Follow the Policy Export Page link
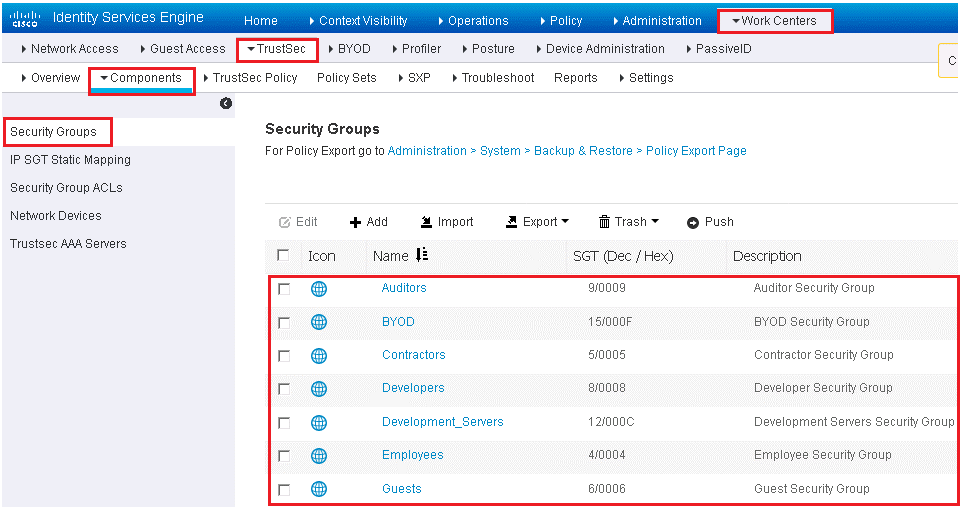Image resolution: width=964 pixels, height=516 pixels. (x=696, y=151)
